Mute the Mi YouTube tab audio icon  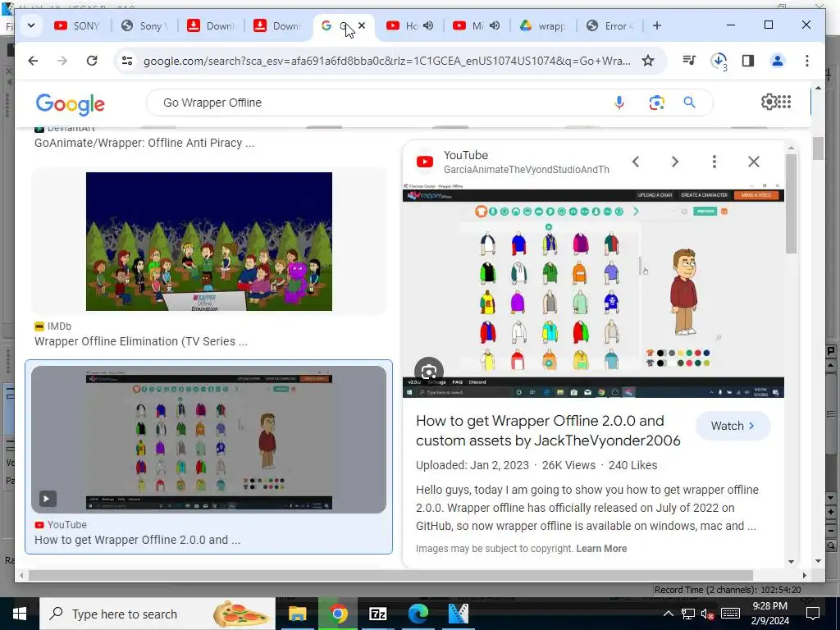pos(495,25)
